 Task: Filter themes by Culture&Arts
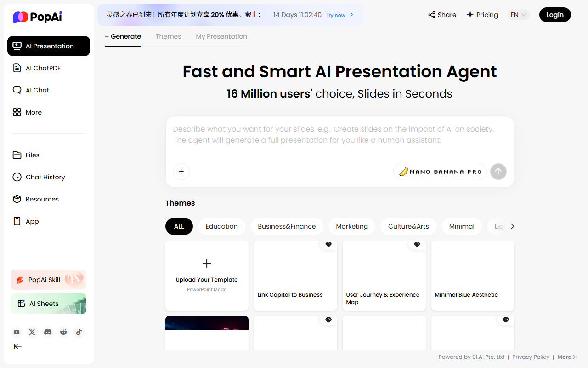408,226
